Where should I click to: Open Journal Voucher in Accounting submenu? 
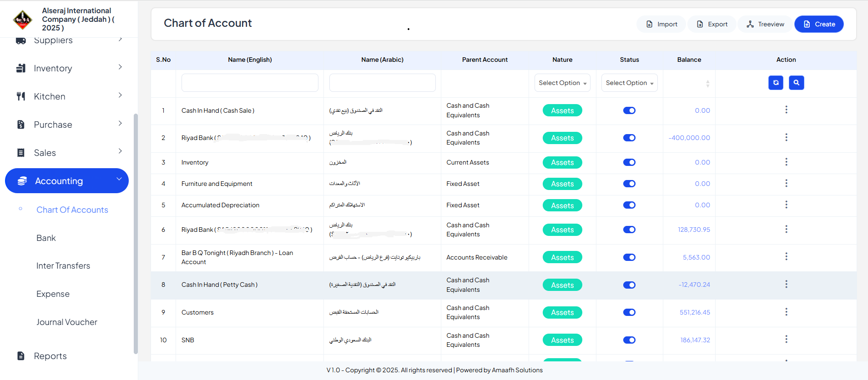pyautogui.click(x=67, y=322)
